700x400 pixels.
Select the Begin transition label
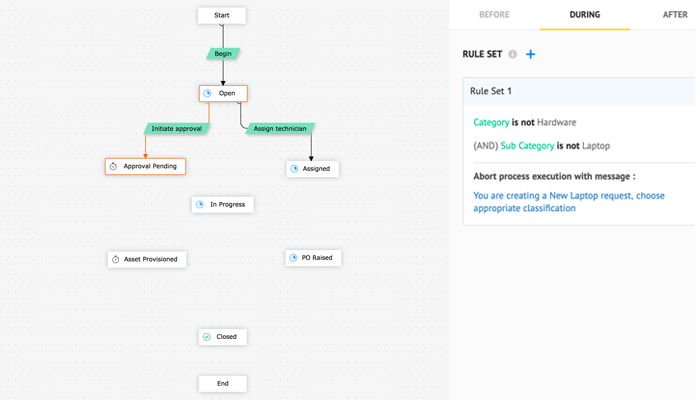pyautogui.click(x=223, y=53)
